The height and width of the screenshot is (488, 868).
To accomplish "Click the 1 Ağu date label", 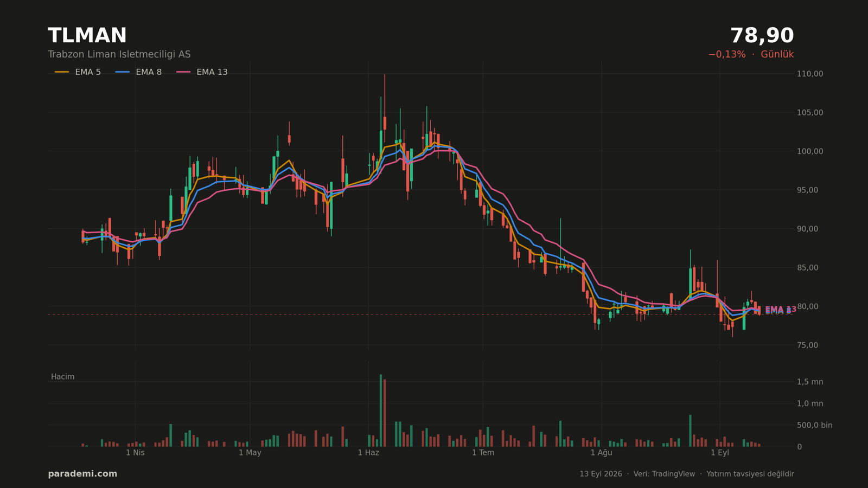I will tap(601, 453).
